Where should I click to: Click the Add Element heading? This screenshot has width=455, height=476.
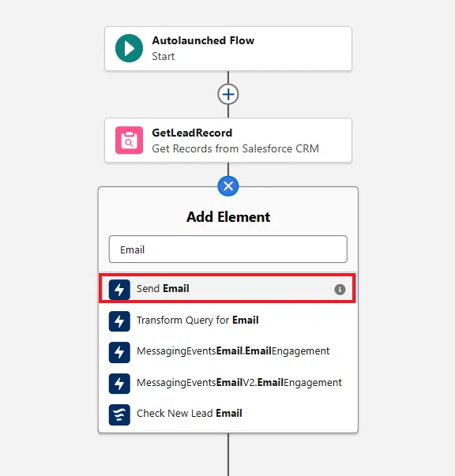pos(228,217)
